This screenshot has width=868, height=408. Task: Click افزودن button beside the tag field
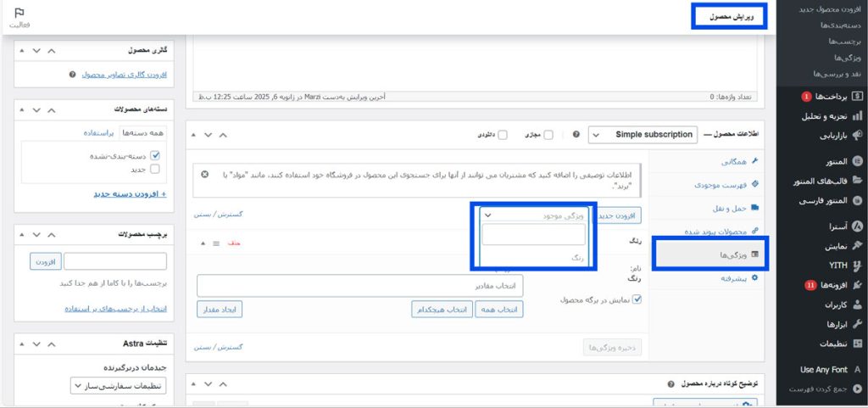coord(46,261)
